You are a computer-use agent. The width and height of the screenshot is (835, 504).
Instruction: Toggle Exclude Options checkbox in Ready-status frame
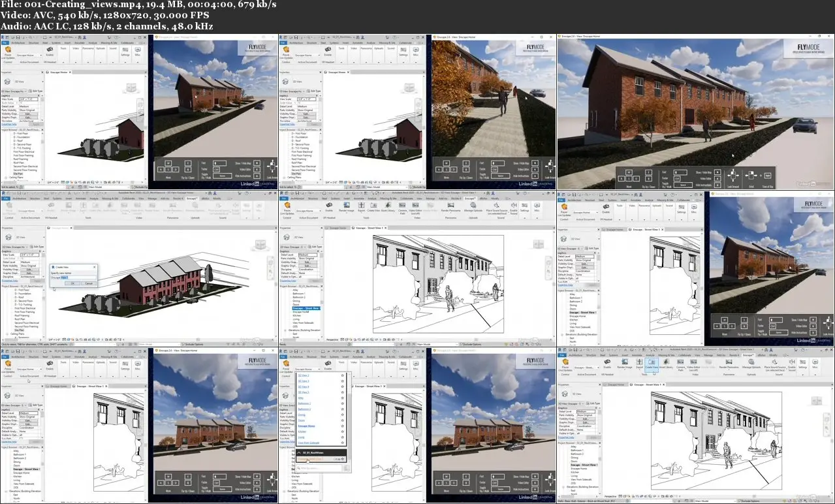point(462,344)
